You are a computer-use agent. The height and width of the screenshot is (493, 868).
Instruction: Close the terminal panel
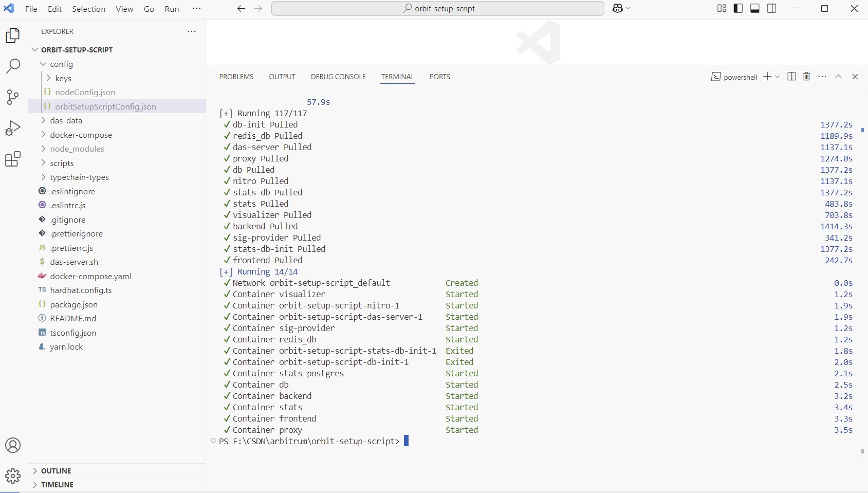tap(855, 77)
